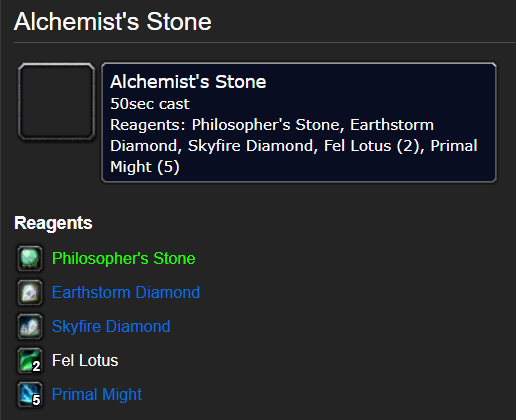Click the quantity 2 badge on Fel Lotus

[x=36, y=366]
